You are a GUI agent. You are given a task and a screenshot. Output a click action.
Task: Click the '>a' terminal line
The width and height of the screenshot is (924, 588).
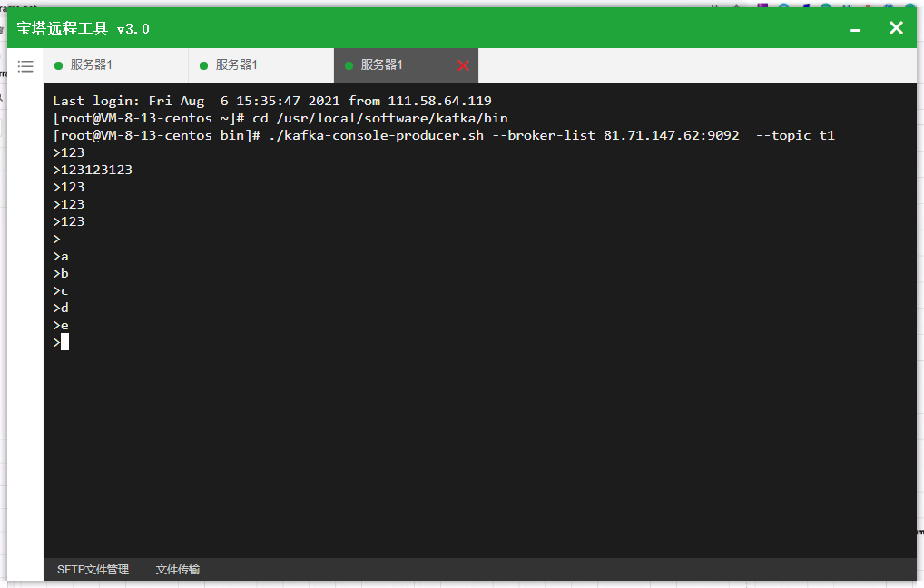[x=61, y=256]
